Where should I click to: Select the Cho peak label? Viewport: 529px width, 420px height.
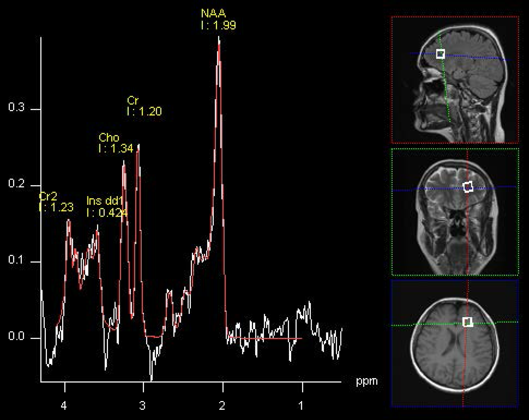click(109, 138)
